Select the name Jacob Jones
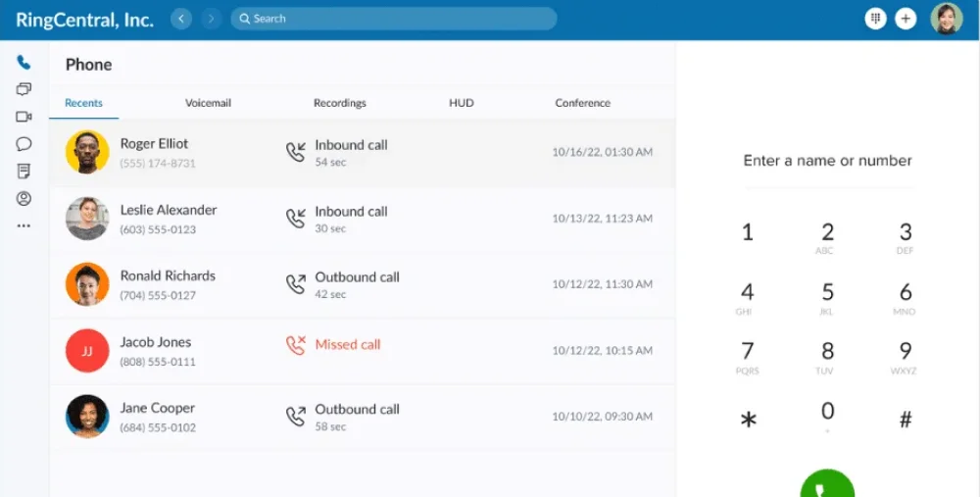 156,342
